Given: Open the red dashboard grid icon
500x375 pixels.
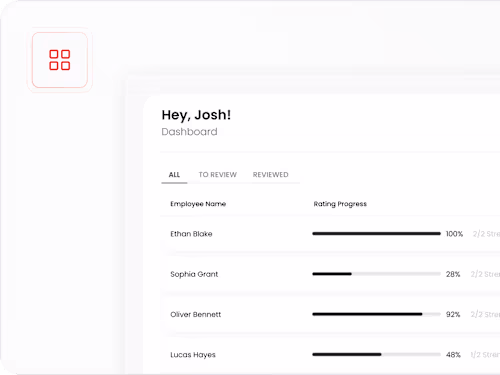Looking at the screenshot, I should (60, 60).
